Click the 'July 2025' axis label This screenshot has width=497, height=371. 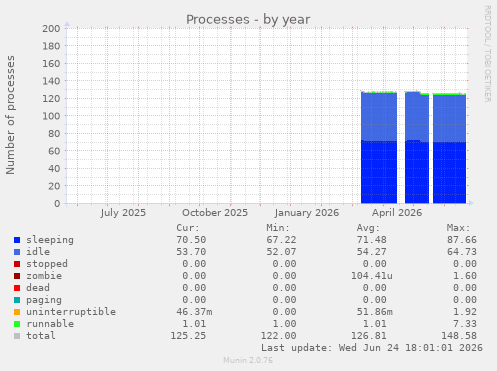[x=123, y=213]
